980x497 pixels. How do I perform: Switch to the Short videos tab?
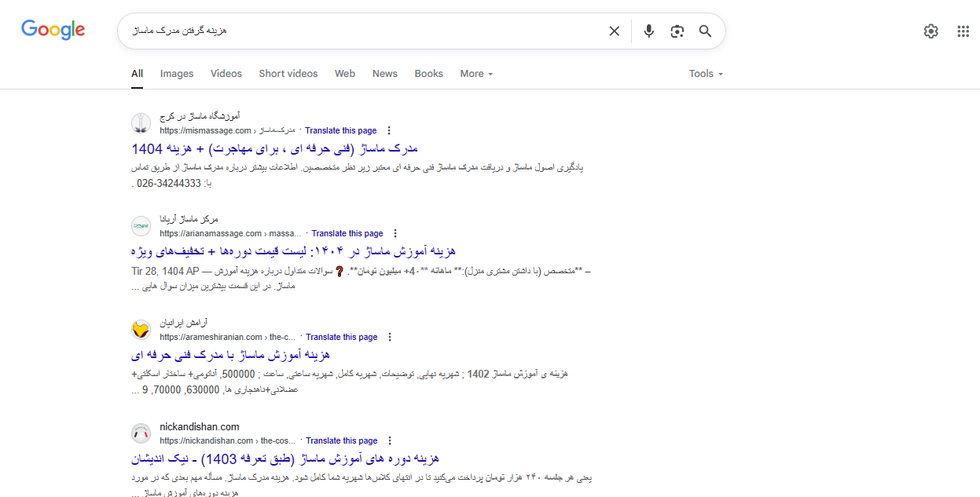click(288, 74)
